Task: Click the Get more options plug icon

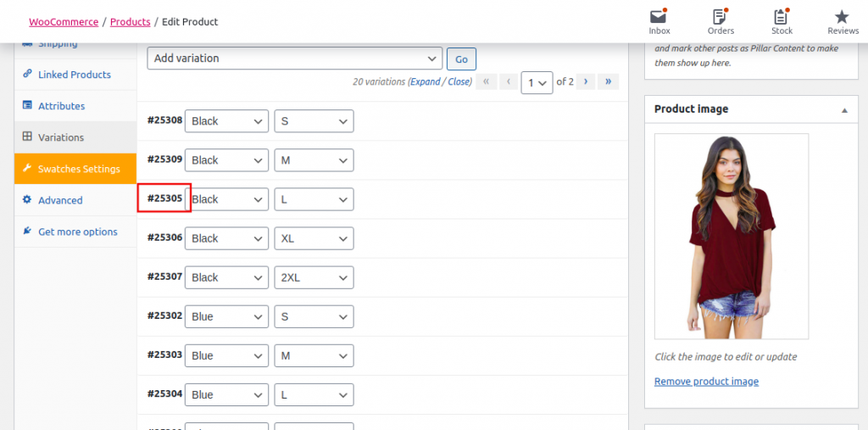Action: click(x=26, y=231)
